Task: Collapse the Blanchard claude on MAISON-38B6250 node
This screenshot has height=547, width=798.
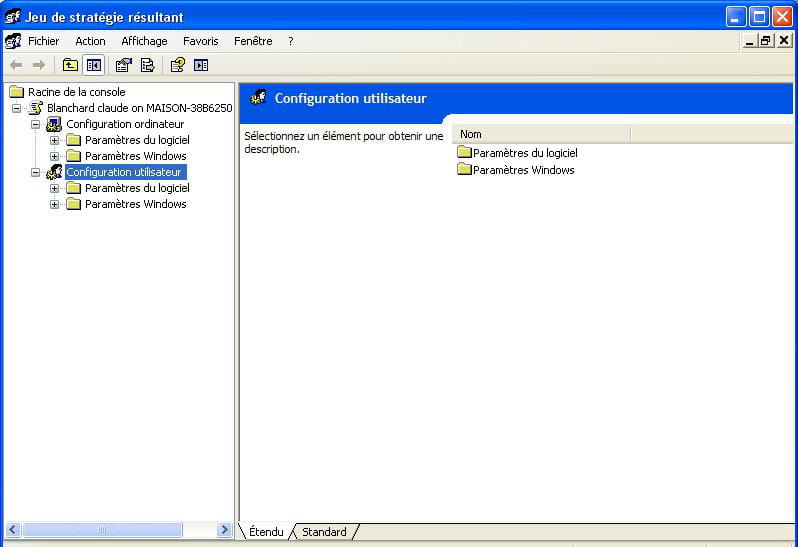Action: [16, 108]
